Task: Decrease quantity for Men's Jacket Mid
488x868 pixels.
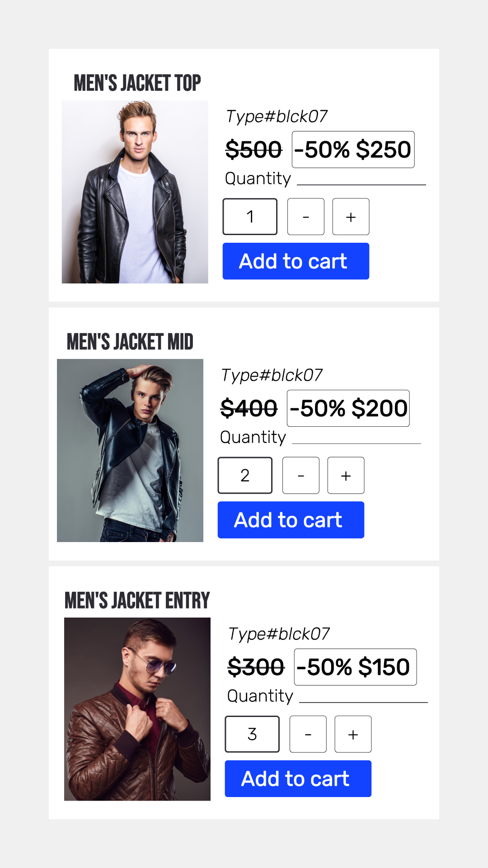Action: coord(301,475)
